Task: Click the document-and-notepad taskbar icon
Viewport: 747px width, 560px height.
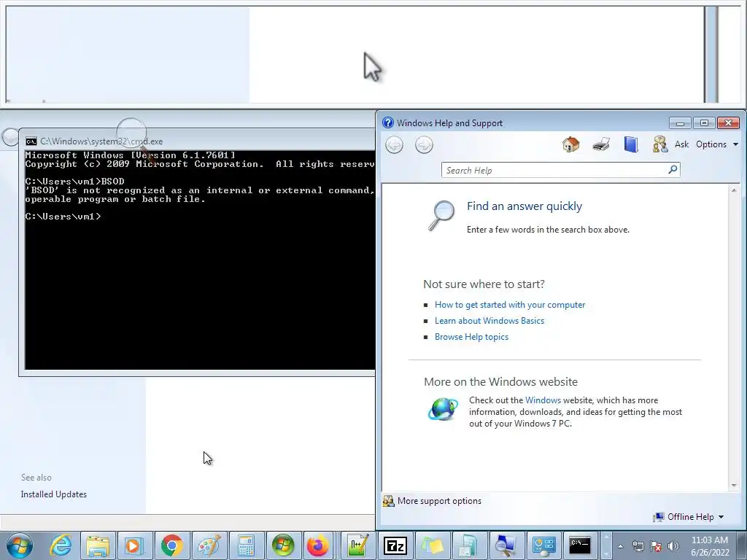Action: point(469,545)
